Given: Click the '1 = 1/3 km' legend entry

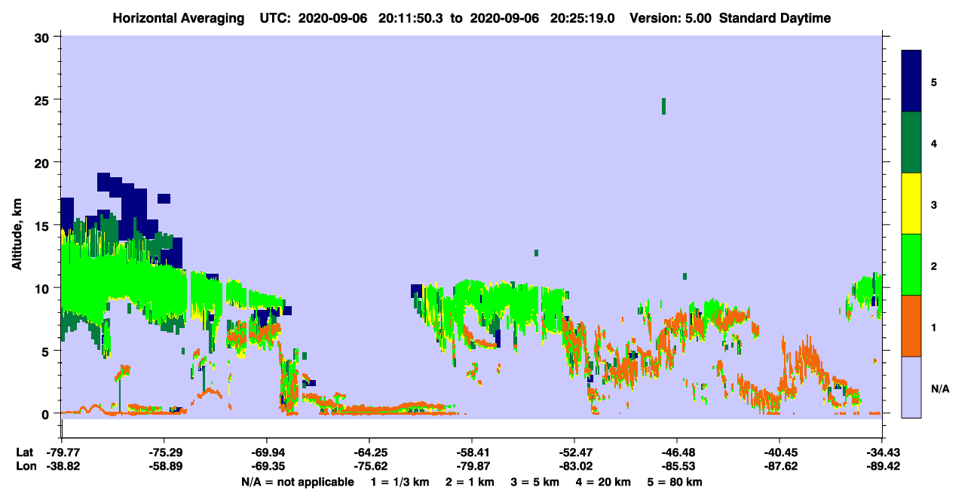Looking at the screenshot, I should [400, 482].
